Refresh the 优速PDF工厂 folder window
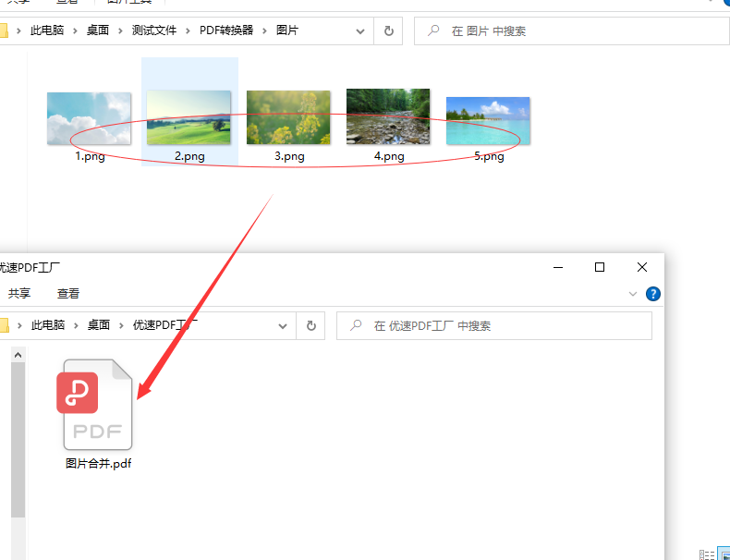The width and height of the screenshot is (730, 560). point(311,326)
